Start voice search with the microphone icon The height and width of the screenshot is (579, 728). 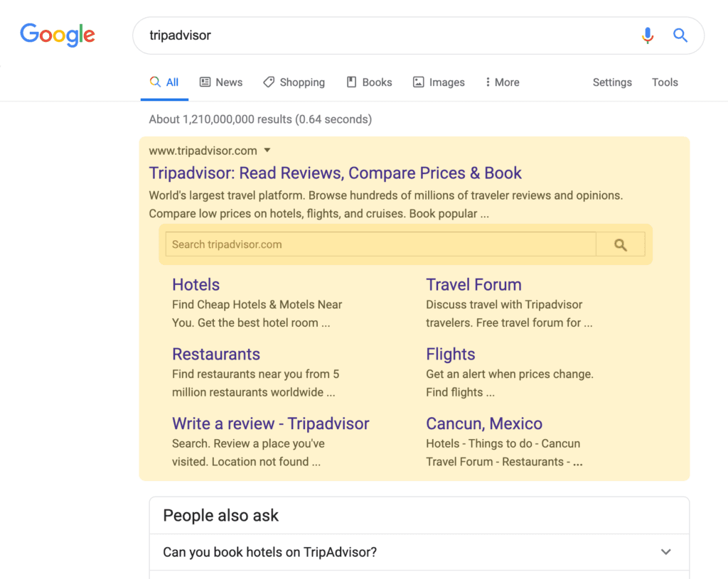pos(648,36)
